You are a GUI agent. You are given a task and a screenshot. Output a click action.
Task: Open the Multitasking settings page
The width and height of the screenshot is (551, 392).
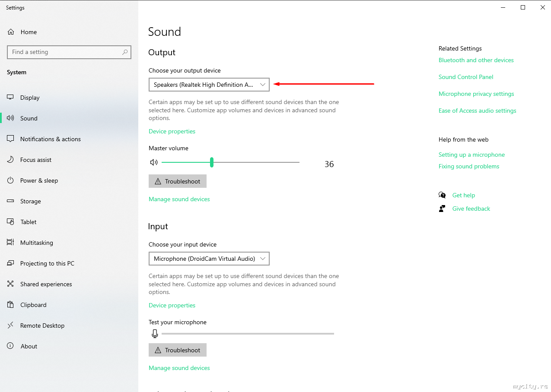coord(37,243)
